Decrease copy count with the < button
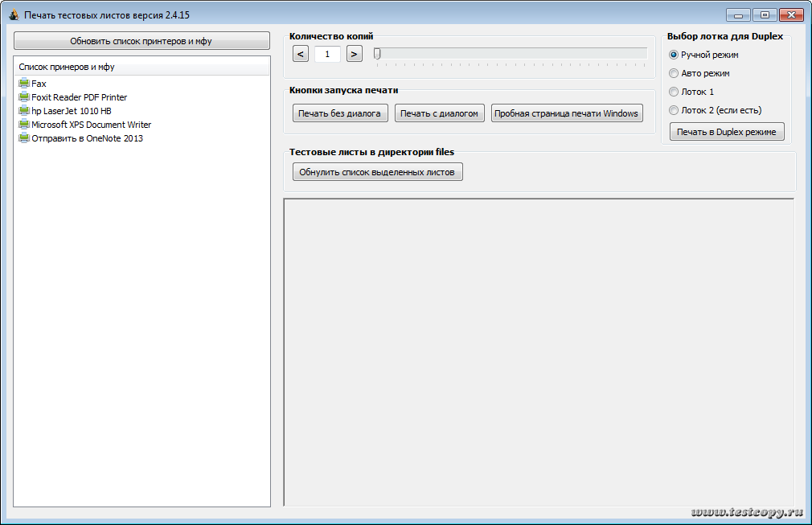Viewport: 812px width, 525px height. tap(300, 54)
